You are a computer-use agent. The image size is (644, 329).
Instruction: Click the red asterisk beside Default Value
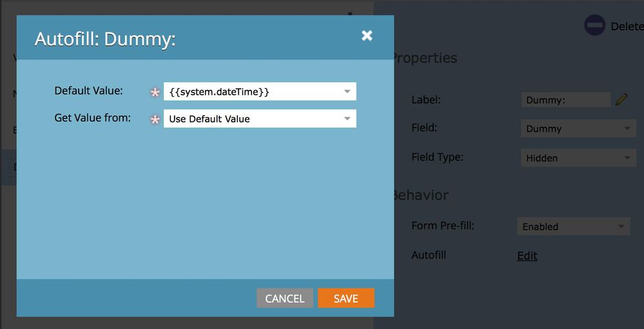tap(155, 93)
